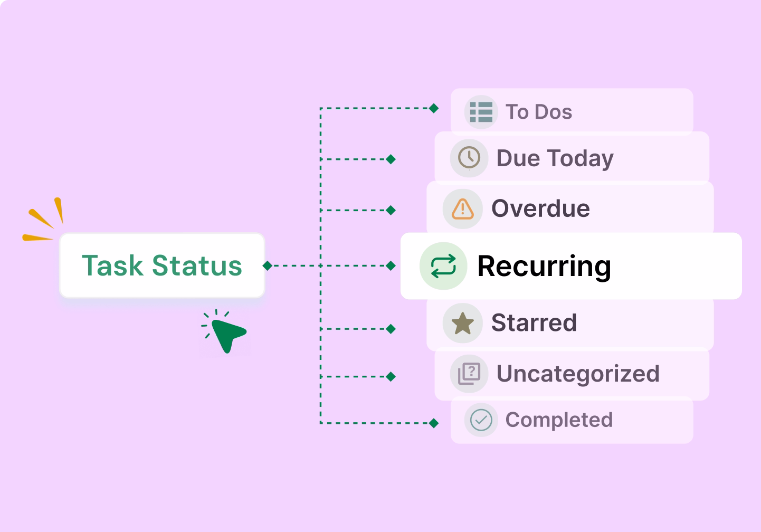The image size is (761, 532).
Task: Open the Task Status button
Action: (x=162, y=265)
